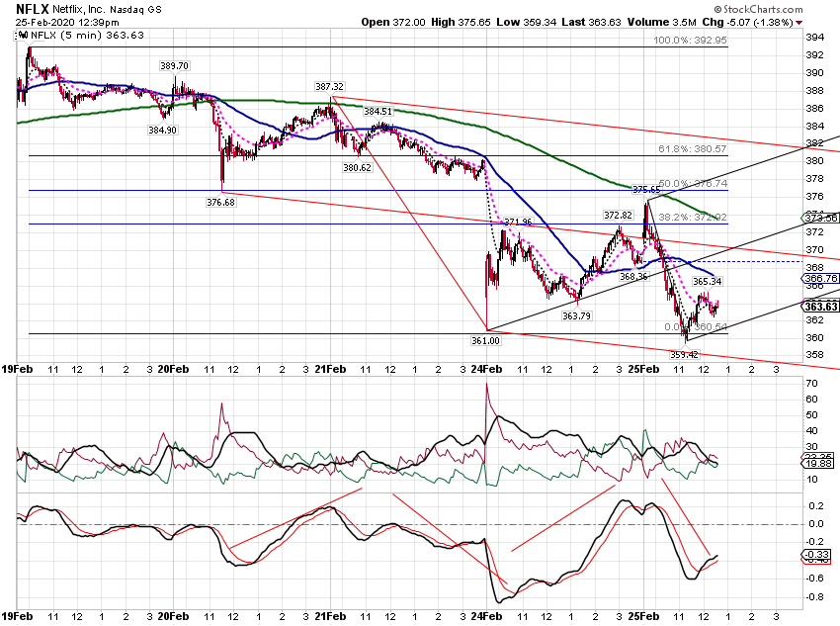Click the Volume 3.5M reading
840x626 pixels.
661,22
